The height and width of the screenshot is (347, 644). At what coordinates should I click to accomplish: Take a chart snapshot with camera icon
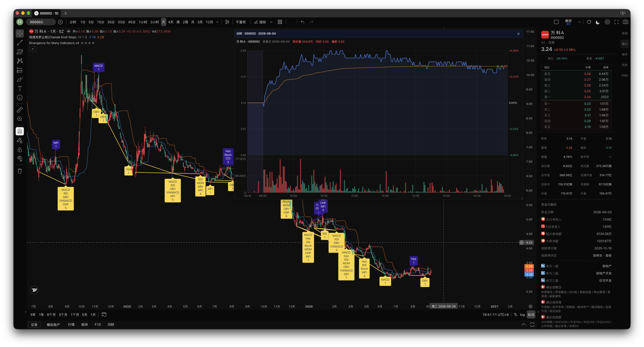[x=626, y=22]
